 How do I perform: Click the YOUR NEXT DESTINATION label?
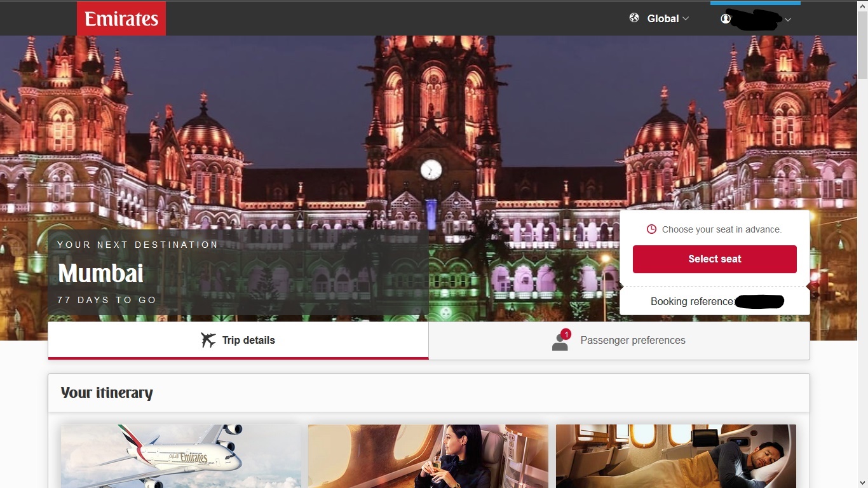click(138, 245)
